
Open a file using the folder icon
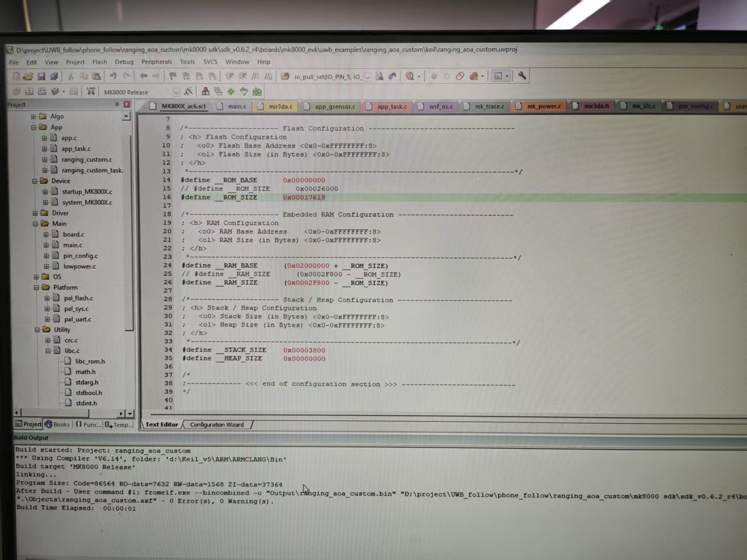[x=28, y=77]
